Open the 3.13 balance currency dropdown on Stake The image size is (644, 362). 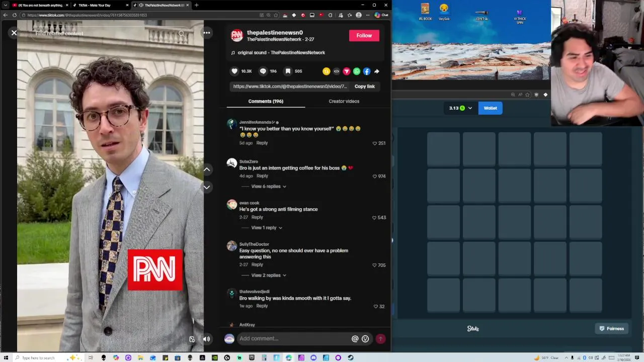[460, 108]
